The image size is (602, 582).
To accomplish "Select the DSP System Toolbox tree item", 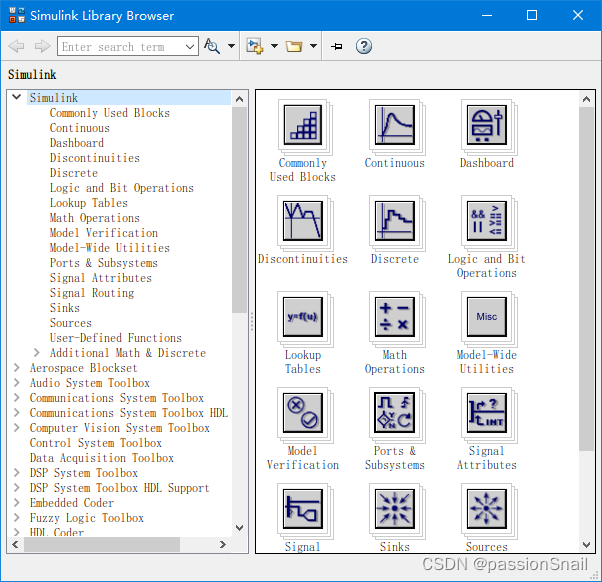I will point(84,473).
